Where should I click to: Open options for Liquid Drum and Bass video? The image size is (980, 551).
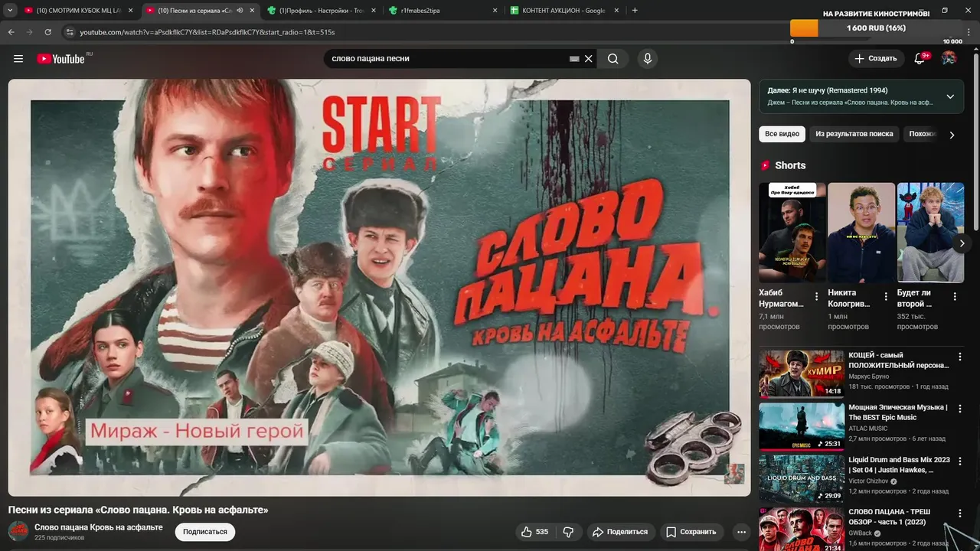959,461
